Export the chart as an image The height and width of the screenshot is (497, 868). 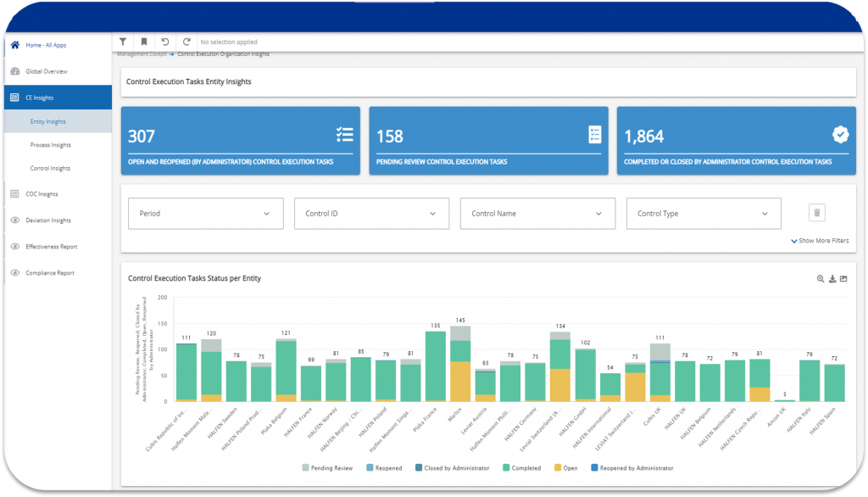point(843,278)
